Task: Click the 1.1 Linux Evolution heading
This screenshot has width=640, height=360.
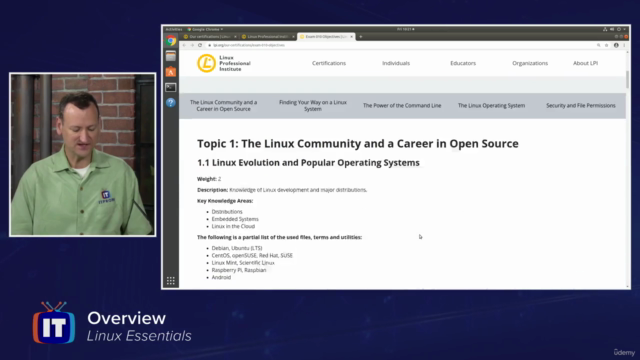Action: pos(308,163)
